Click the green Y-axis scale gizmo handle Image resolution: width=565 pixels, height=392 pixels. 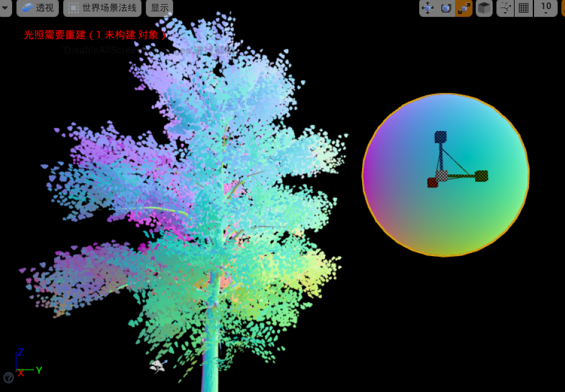(x=481, y=176)
